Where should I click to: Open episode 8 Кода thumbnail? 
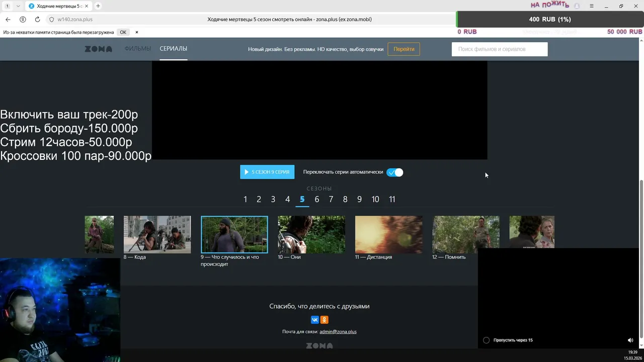[157, 234]
